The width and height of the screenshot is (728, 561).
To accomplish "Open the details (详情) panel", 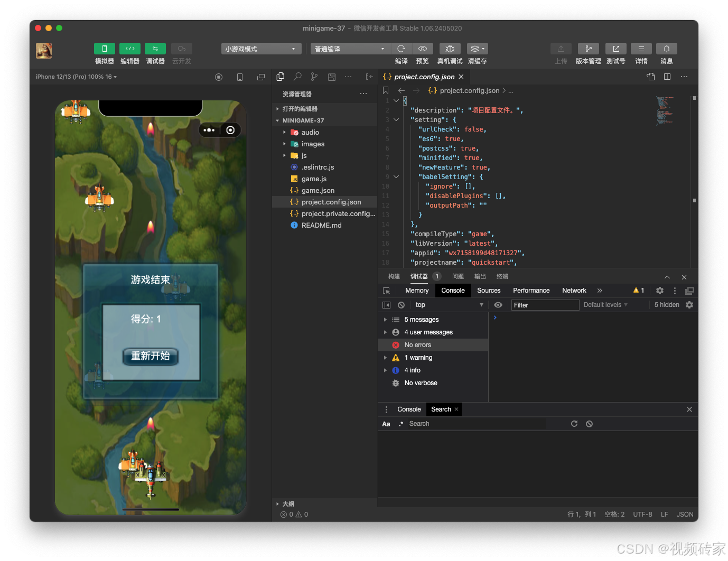I will [x=641, y=49].
